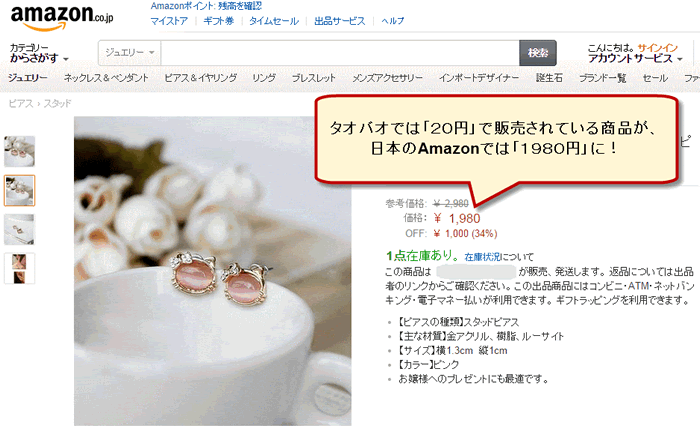This screenshot has height=429, width=700.
Task: Select the highlighted second product thumbnail
Action: click(19, 191)
